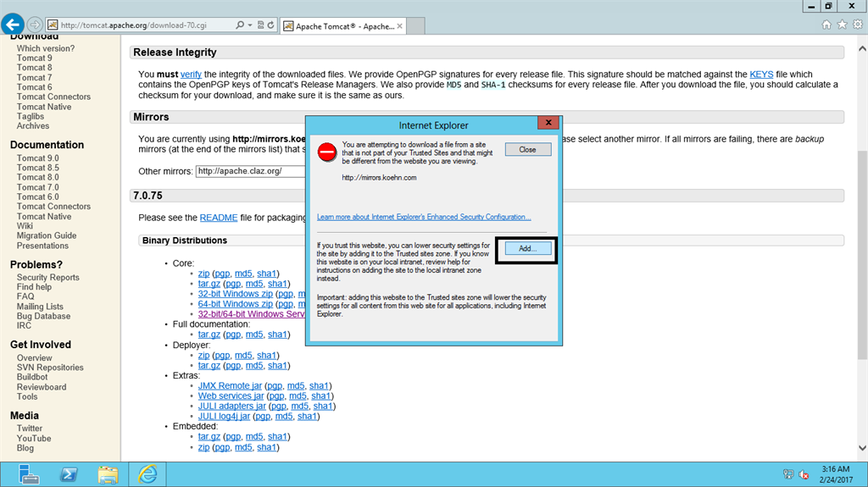868x487 pixels.
Task: Open Tomcat 8.5 documentation link
Action: [x=37, y=168]
